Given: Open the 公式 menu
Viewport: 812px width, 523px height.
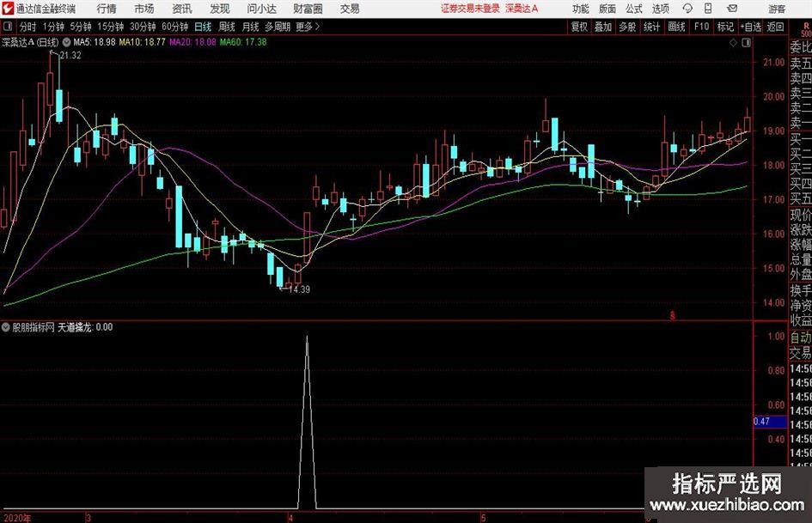Looking at the screenshot, I should tap(634, 9).
